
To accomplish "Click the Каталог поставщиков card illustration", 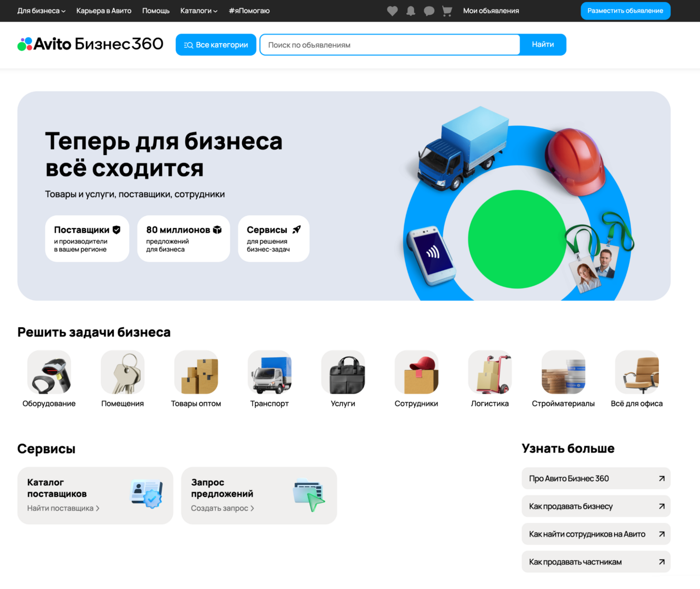I will click(x=147, y=494).
